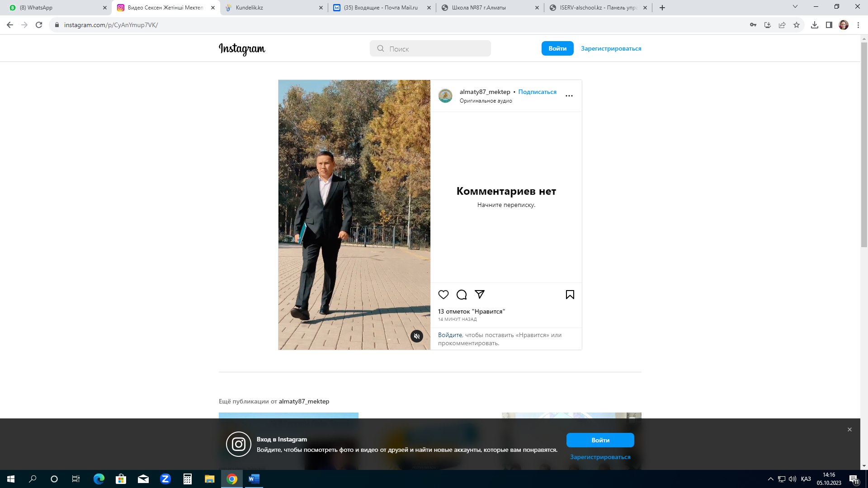
Task: Click the Instagram logo
Action: [x=242, y=49]
